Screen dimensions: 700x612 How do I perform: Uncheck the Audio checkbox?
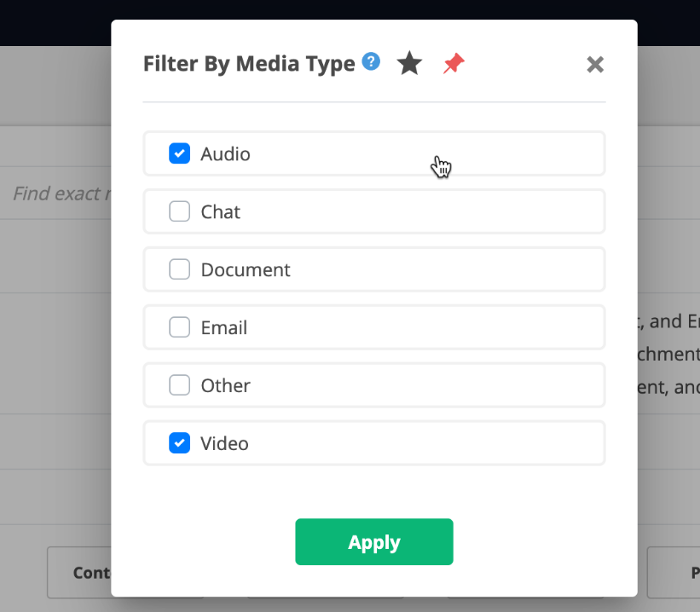[179, 153]
